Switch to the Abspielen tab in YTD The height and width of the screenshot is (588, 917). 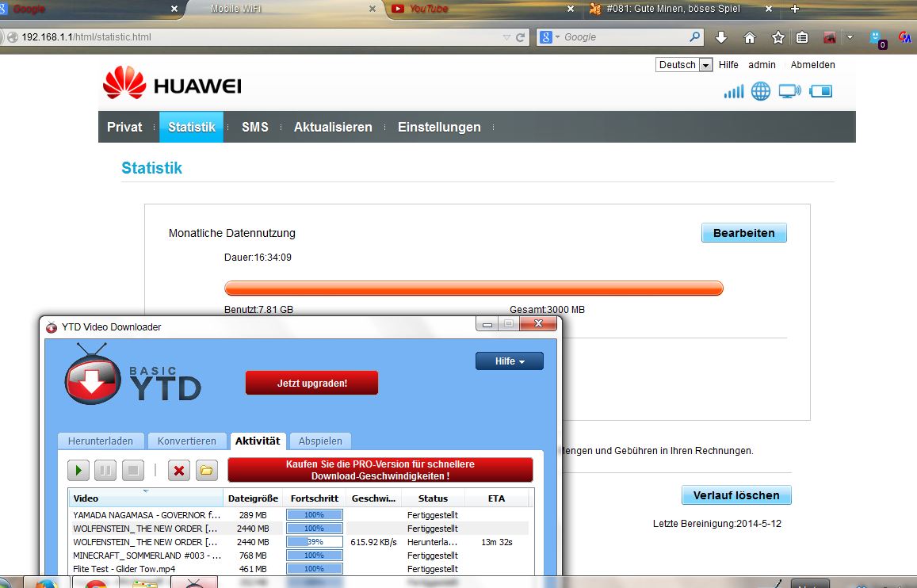[320, 441]
